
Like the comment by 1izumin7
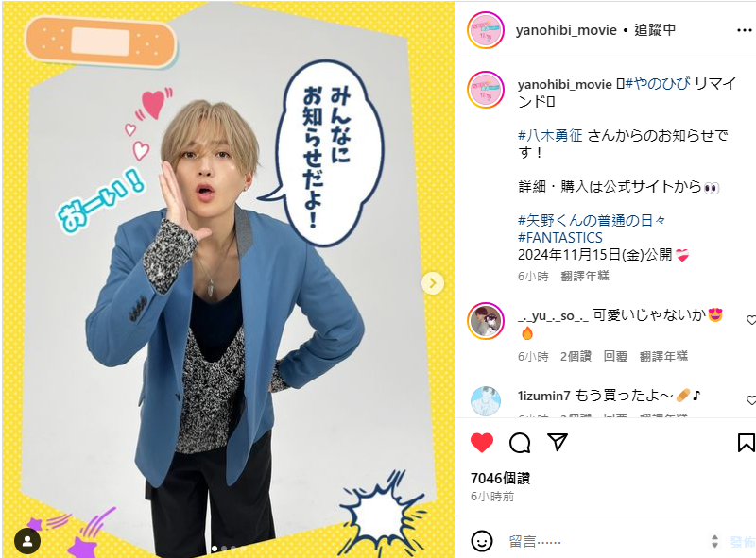tap(751, 400)
